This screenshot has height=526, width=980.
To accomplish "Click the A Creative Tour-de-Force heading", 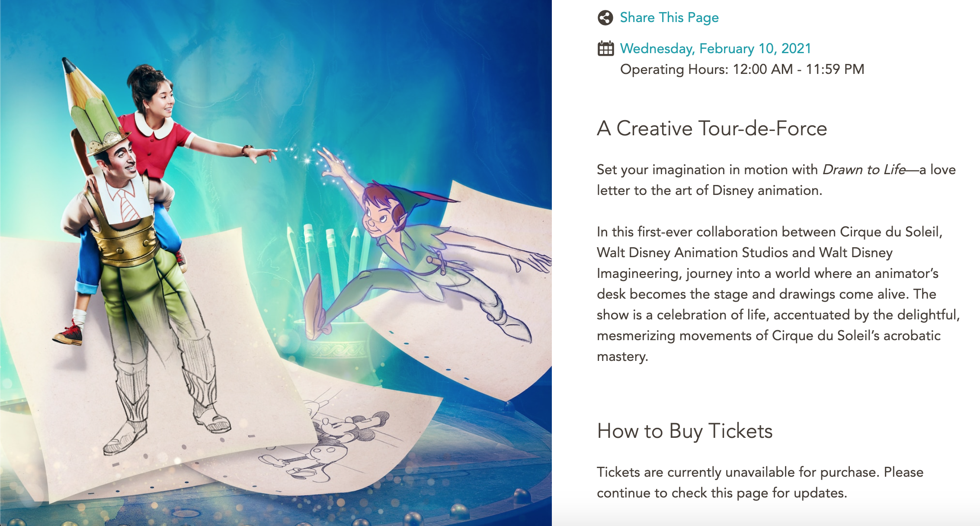I will point(712,128).
